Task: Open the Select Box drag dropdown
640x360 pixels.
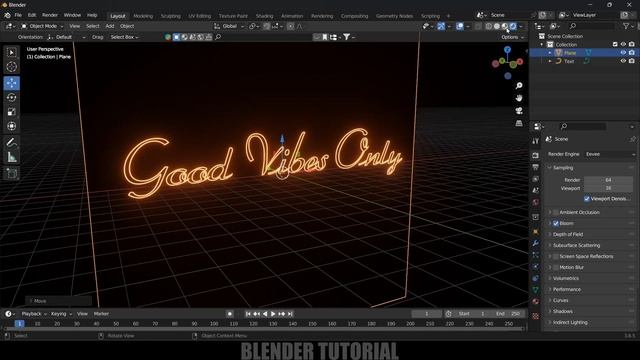Action: (124, 37)
